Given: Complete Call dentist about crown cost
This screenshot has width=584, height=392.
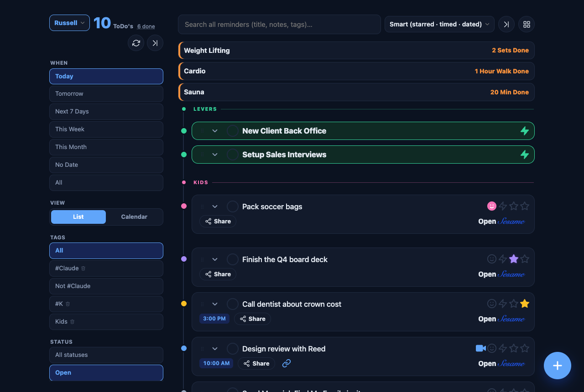Looking at the screenshot, I should click(x=233, y=304).
